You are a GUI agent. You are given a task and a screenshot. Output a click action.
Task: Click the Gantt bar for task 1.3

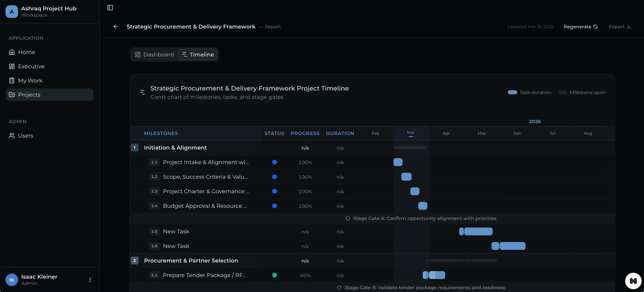(415, 191)
